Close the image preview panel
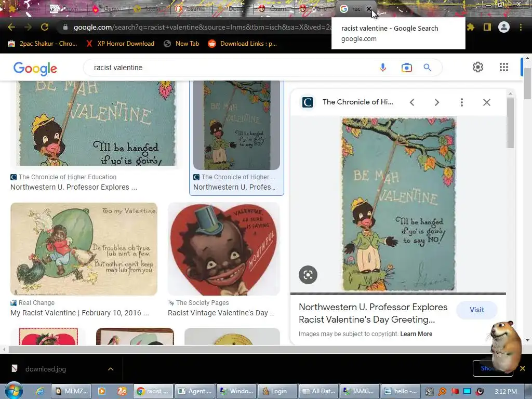This screenshot has width=532, height=399. 486,102
